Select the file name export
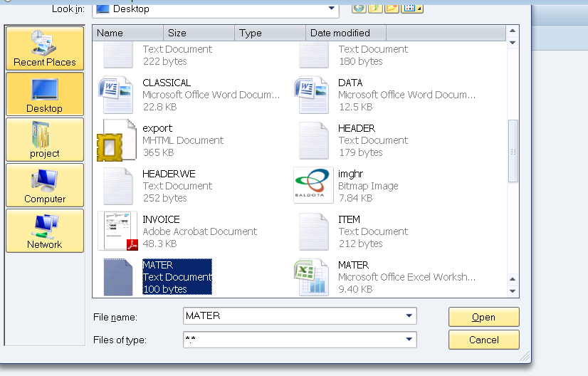Image resolution: width=588 pixels, height=376 pixels. pyautogui.click(x=157, y=128)
